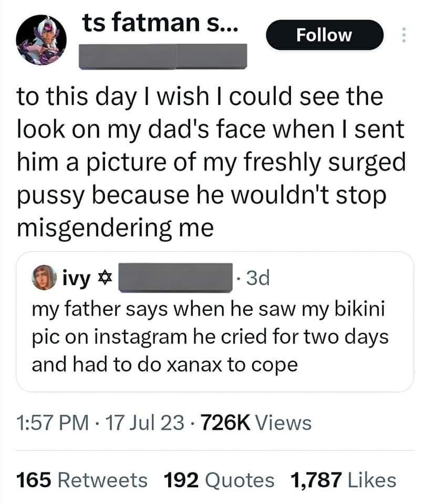Open the display name 'ivy' in quoted tweet
425x504 pixels.
(76, 278)
